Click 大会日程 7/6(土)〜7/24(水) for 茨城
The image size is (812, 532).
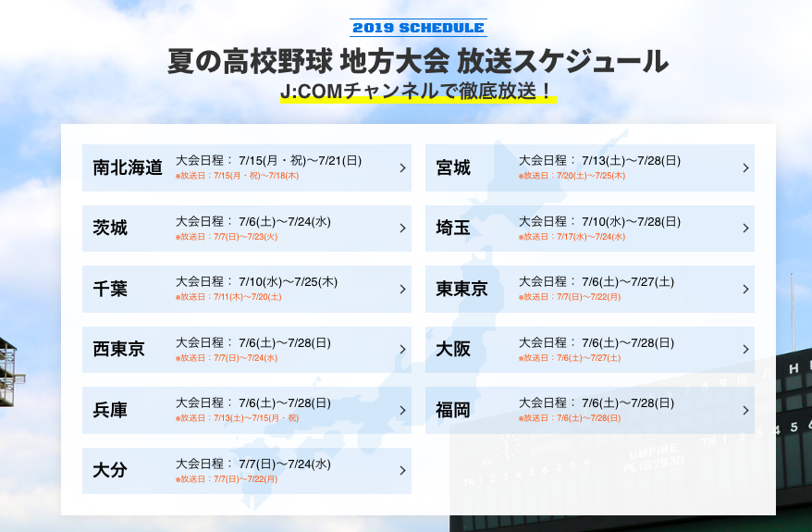(x=253, y=222)
